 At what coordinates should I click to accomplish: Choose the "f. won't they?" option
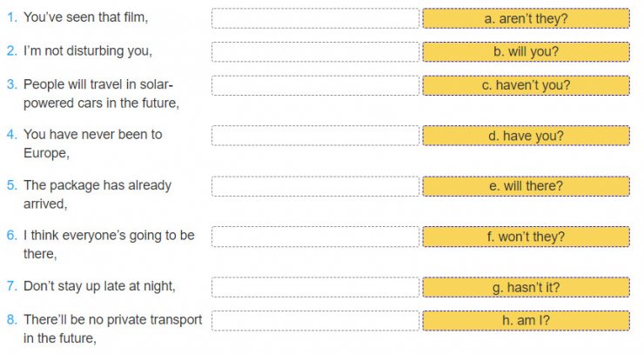click(x=526, y=237)
